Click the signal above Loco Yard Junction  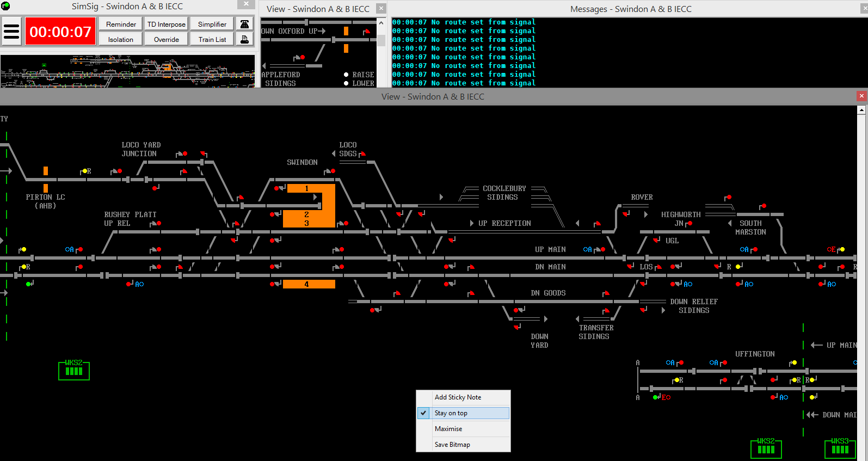[x=182, y=154]
